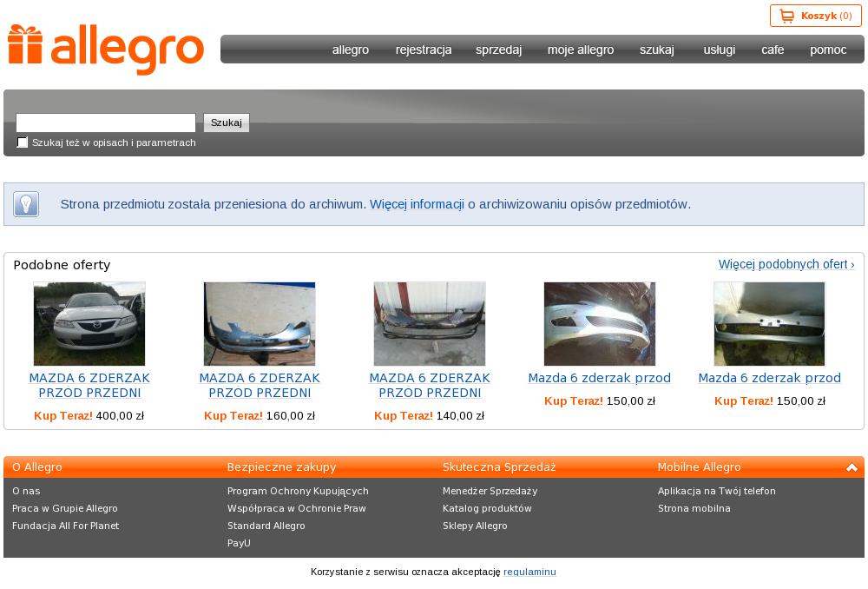868x589 pixels.
Task: Click the Allegro gift logo
Action: (105, 50)
